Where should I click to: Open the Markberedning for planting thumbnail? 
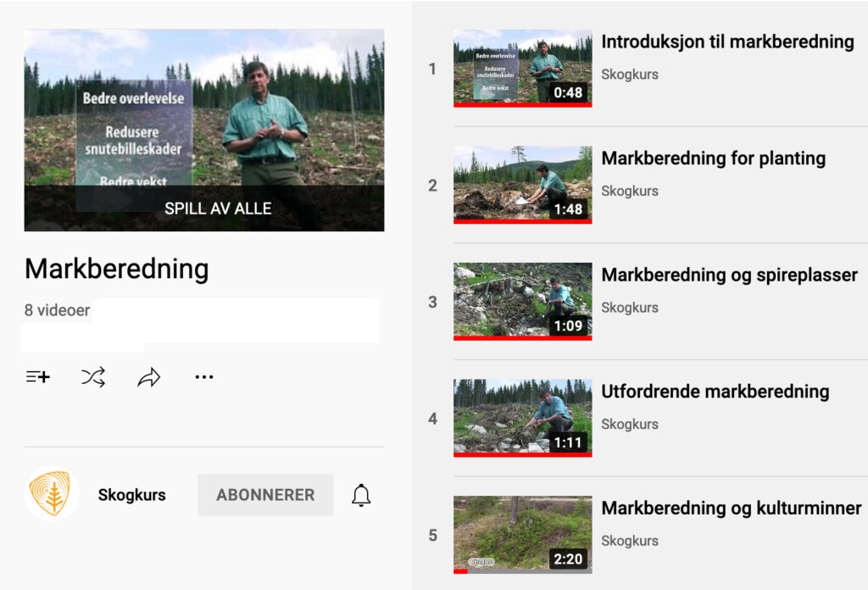(x=522, y=185)
